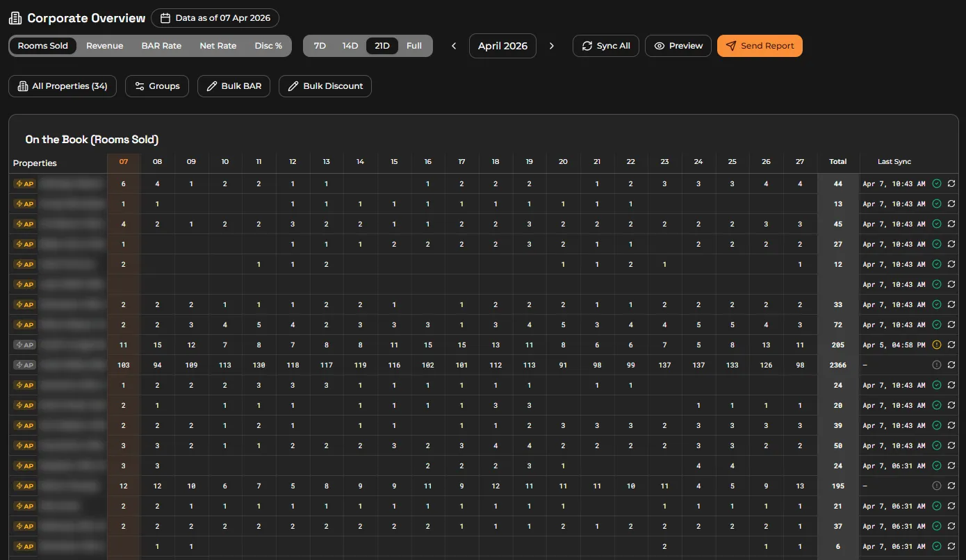
Task: Open the Bulk Discount editor
Action: [325, 86]
